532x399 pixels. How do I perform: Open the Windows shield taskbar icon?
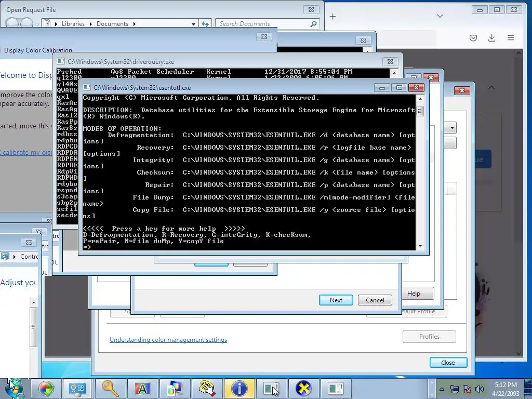tap(46, 389)
